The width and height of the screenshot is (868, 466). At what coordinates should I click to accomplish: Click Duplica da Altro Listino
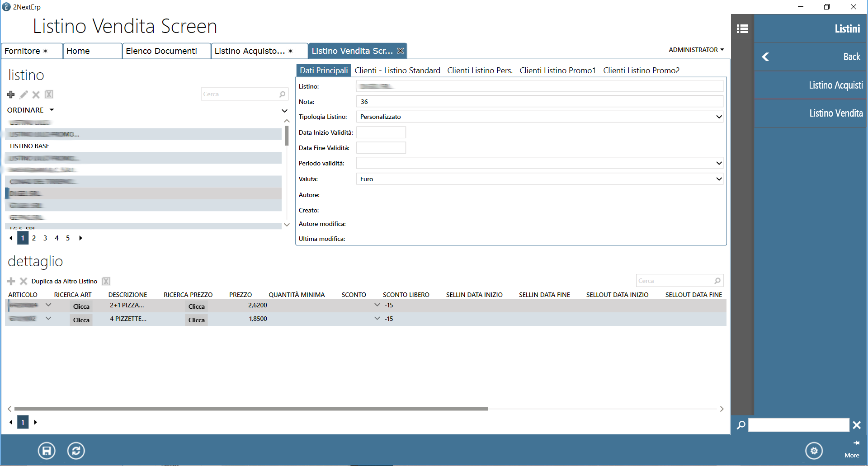(64, 281)
